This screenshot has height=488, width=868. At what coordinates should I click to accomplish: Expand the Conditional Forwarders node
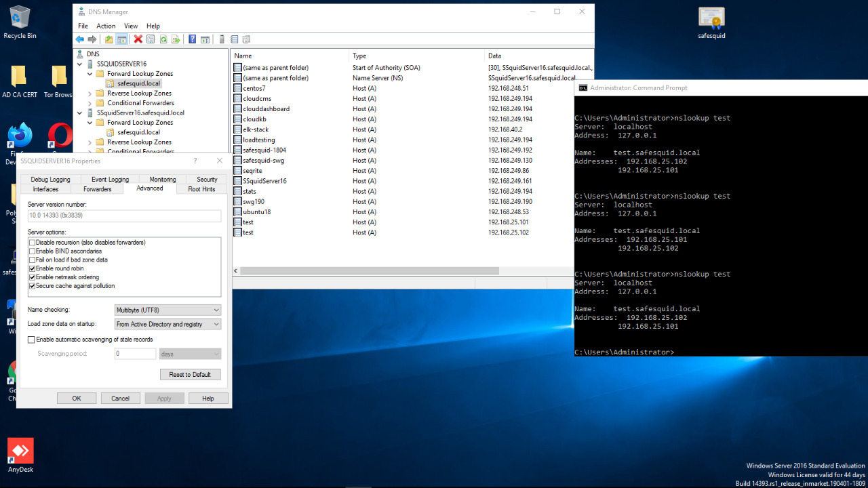90,103
